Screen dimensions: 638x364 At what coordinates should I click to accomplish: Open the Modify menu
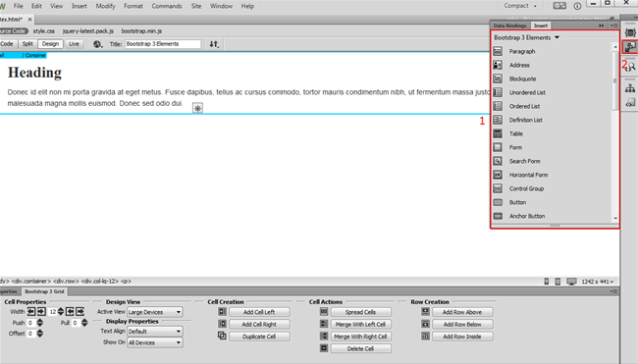105,6
